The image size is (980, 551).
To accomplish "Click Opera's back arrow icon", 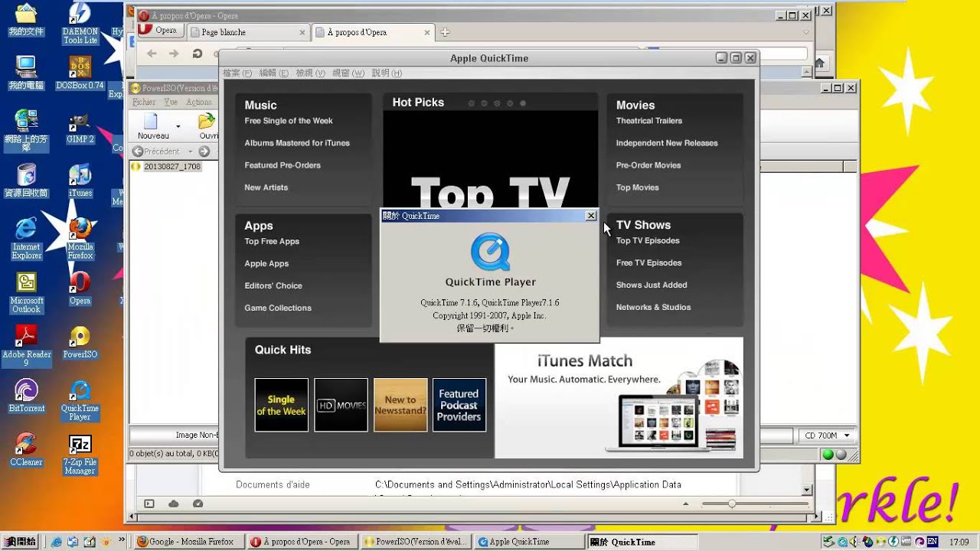I will pyautogui.click(x=152, y=54).
